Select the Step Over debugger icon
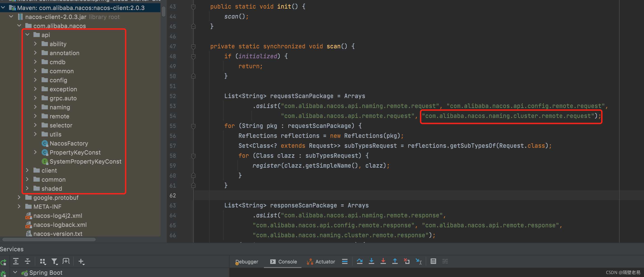Image resolution: width=644 pixels, height=277 pixels. pos(360,261)
